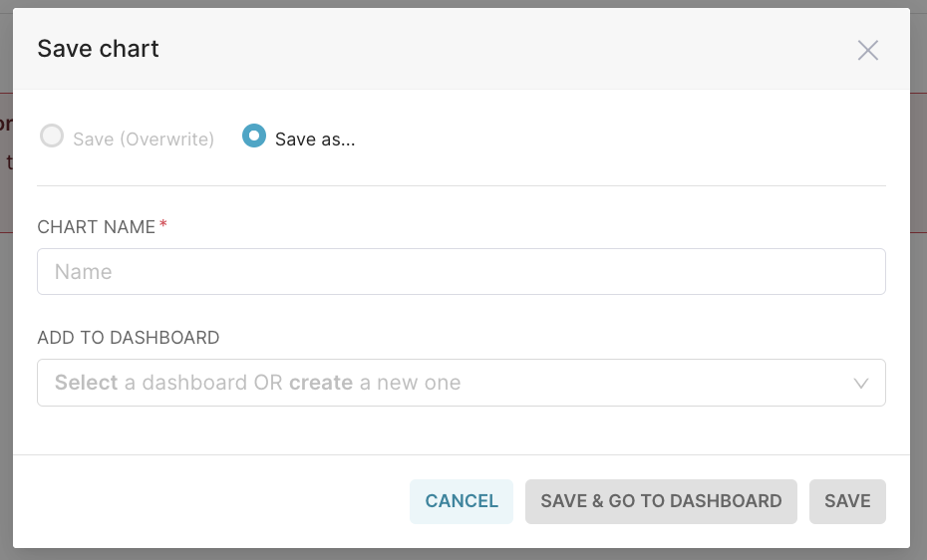Viewport: 927px width, 560px height.
Task: Click the red required asterisk
Action: (163, 226)
